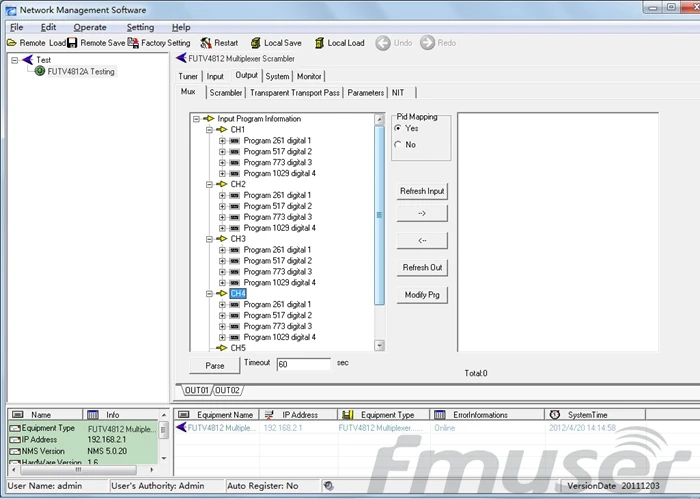Collapse the CH1 channel node

209,130
